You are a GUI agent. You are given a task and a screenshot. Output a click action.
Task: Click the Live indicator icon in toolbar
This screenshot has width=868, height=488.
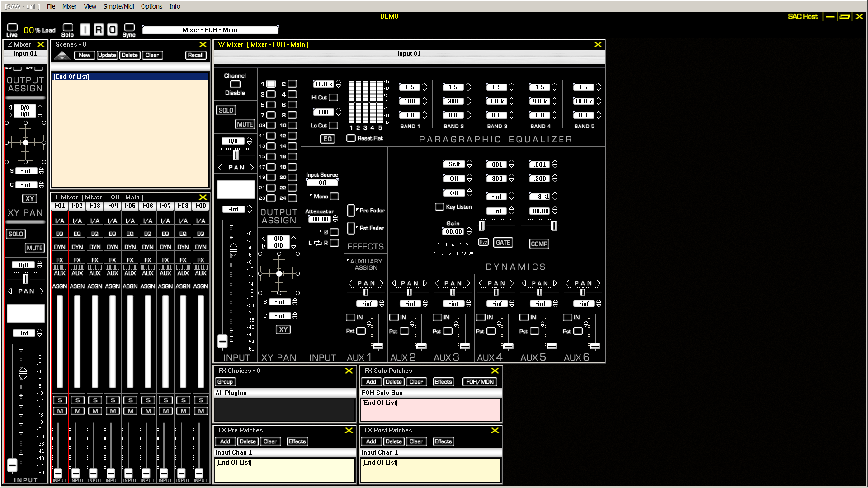[12, 28]
